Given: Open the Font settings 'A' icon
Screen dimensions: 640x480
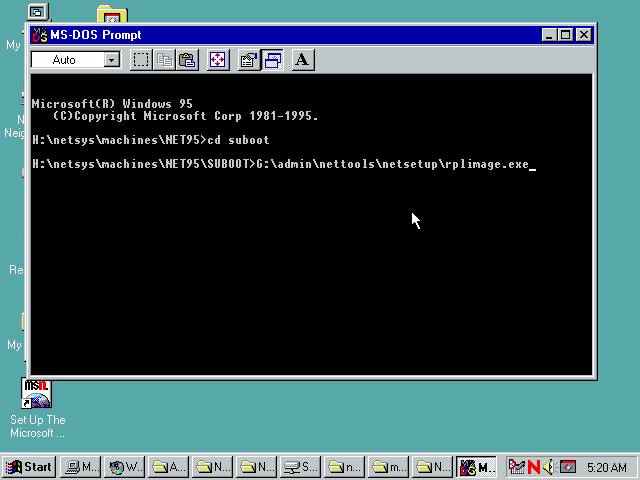Looking at the screenshot, I should [x=303, y=60].
